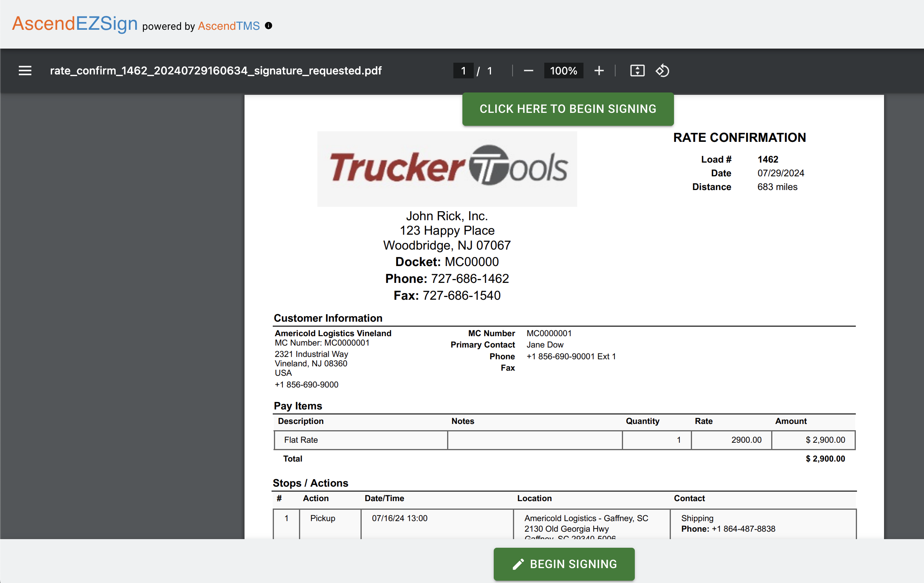Click the Contact column header
924x583 pixels.
click(x=689, y=498)
